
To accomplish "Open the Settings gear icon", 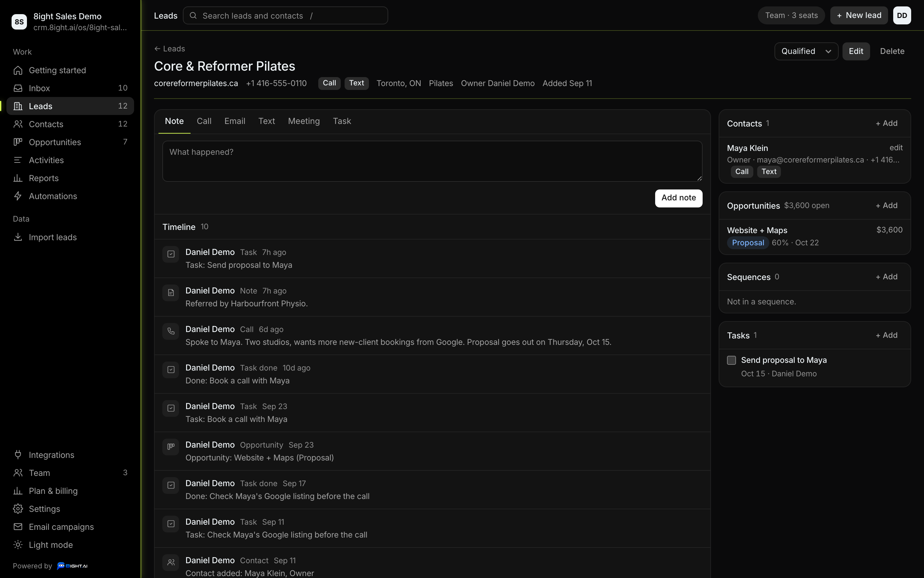I will [18, 509].
